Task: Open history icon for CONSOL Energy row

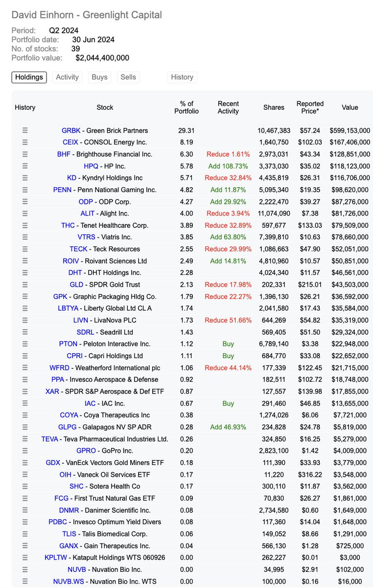Action: 25,142
